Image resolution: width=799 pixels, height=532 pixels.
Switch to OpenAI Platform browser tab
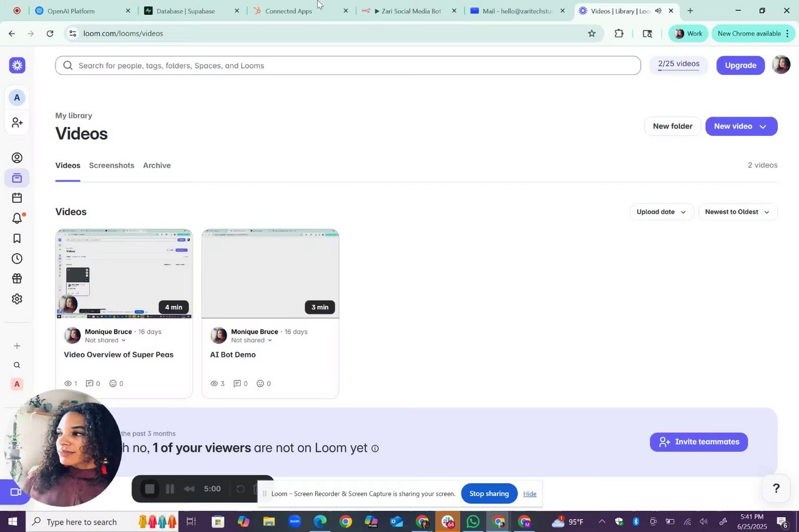(83, 11)
